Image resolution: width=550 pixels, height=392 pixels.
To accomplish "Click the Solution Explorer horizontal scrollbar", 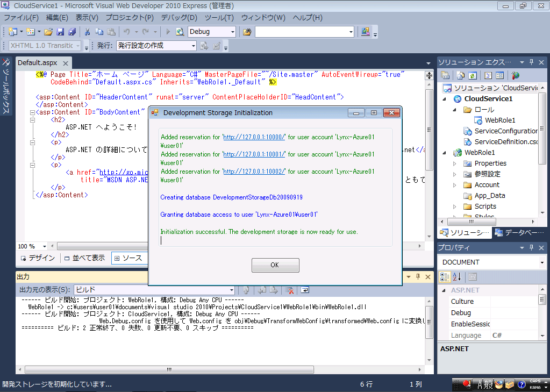I will point(472,222).
